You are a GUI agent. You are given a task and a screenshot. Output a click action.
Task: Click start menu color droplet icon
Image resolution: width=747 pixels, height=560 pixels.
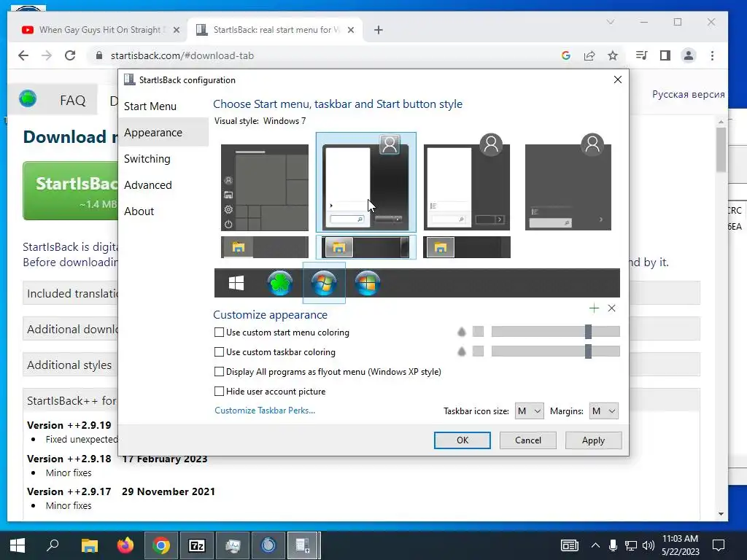pos(461,332)
